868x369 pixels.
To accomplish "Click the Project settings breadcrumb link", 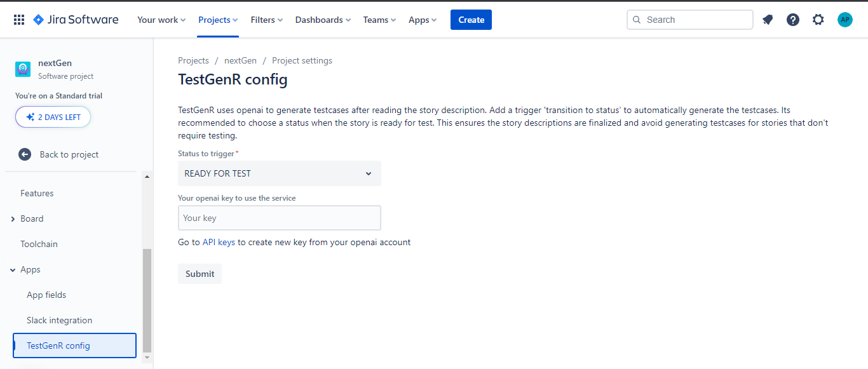I will click(x=302, y=60).
